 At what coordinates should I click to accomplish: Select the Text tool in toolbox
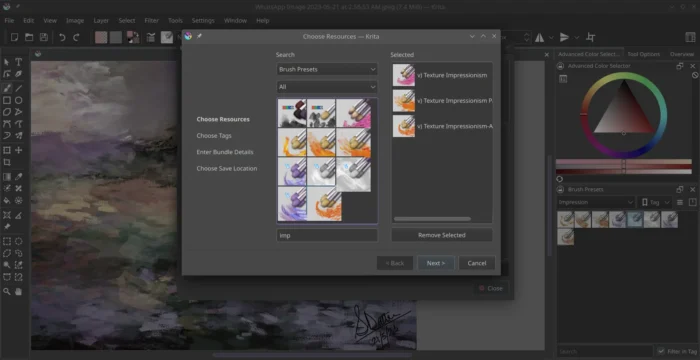tap(18, 62)
